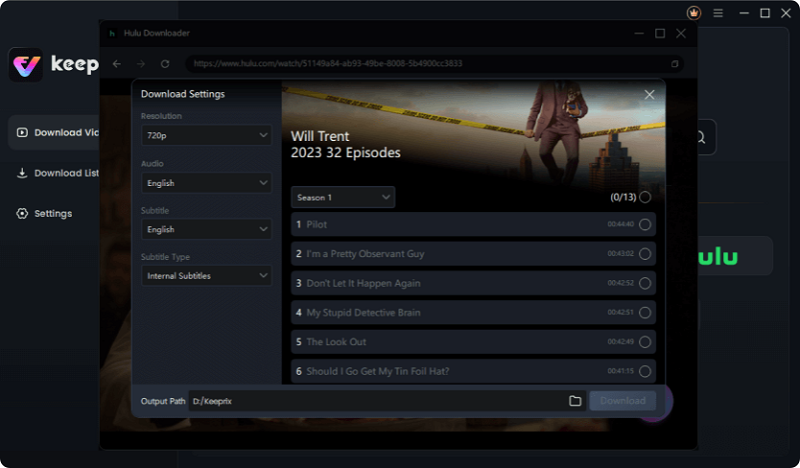
Task: Open the Season 1 dropdown
Action: 343,197
